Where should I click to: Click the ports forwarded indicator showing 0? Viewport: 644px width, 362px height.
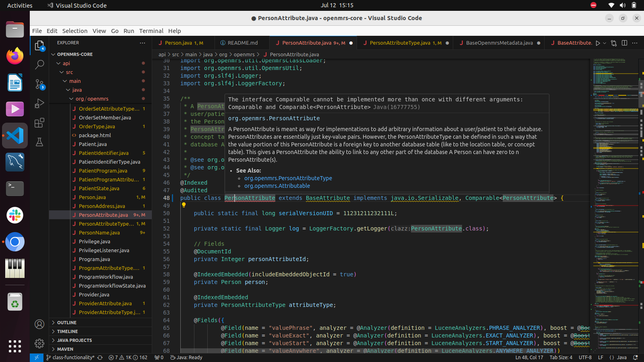[x=159, y=357]
